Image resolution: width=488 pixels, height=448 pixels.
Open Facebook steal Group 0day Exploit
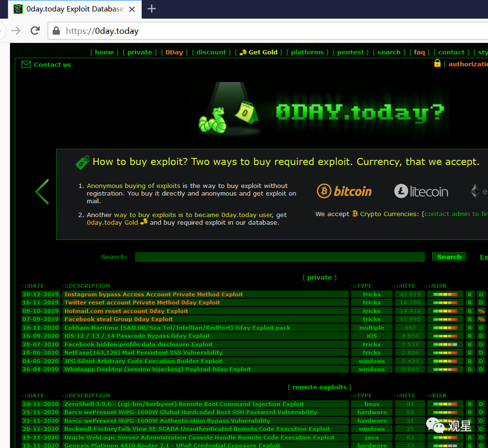118,319
